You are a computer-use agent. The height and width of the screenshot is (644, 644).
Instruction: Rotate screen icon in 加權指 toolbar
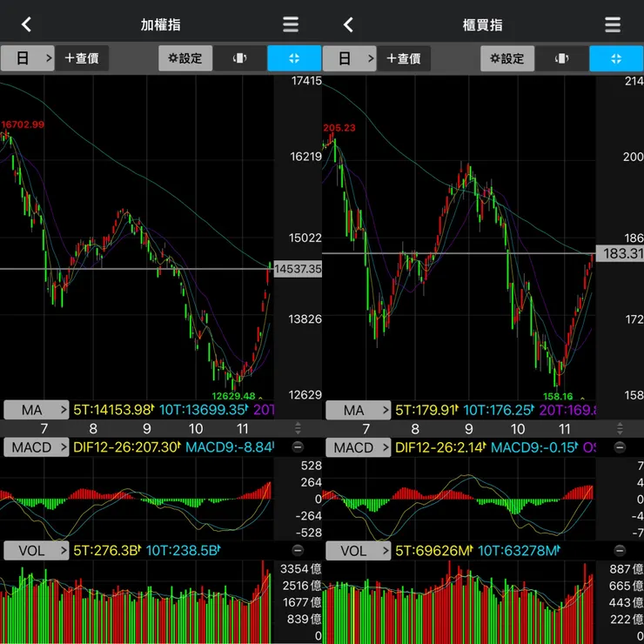pyautogui.click(x=240, y=58)
